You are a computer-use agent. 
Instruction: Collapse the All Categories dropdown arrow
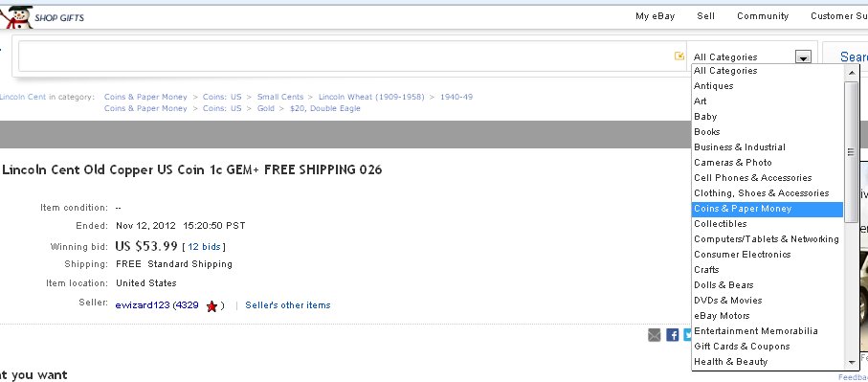click(803, 56)
